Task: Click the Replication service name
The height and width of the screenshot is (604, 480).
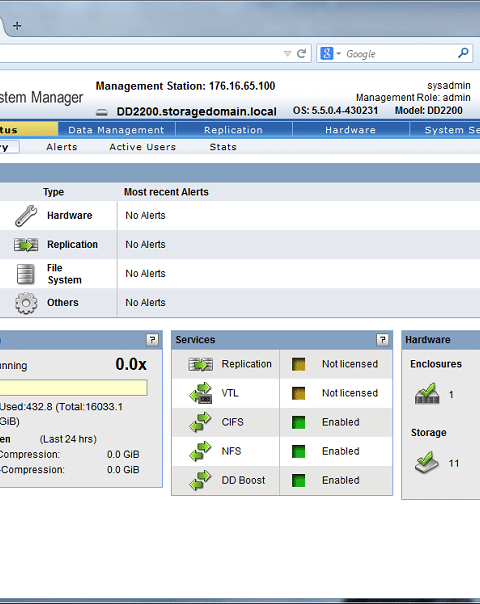Action: [247, 364]
